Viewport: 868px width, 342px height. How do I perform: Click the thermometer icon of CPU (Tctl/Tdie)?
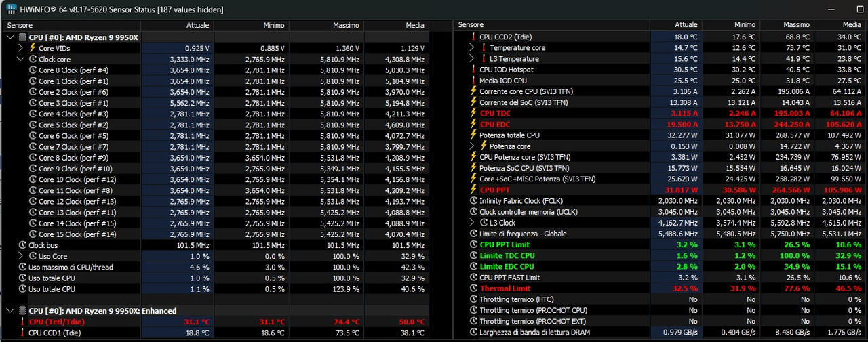click(22, 322)
